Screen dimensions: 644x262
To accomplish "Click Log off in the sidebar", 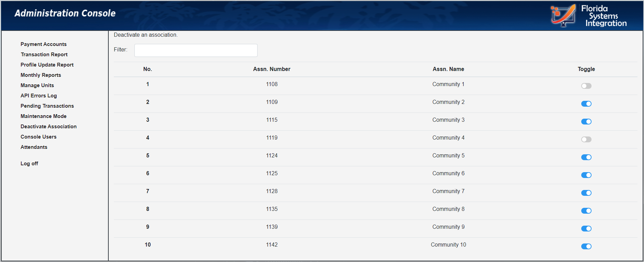I will (x=29, y=164).
